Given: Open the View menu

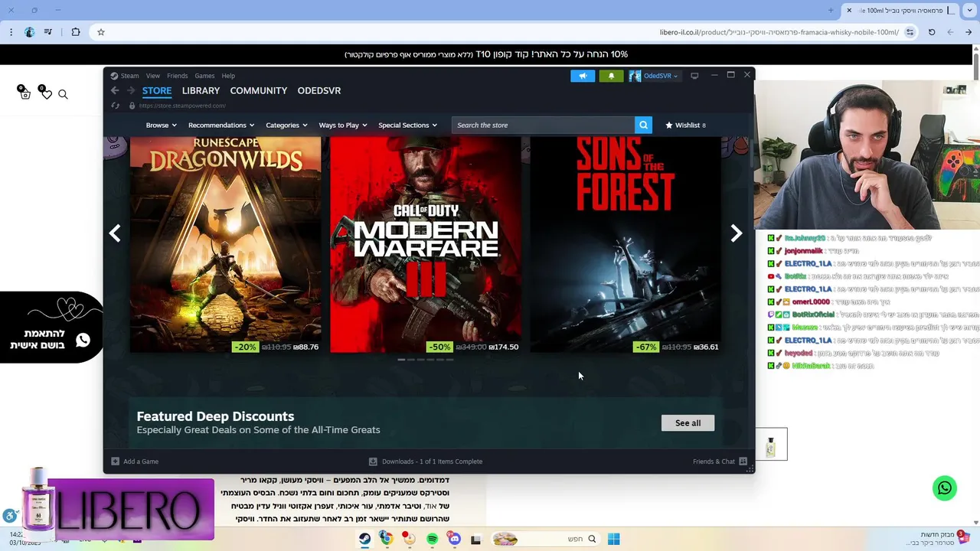Looking at the screenshot, I should pyautogui.click(x=153, y=76).
